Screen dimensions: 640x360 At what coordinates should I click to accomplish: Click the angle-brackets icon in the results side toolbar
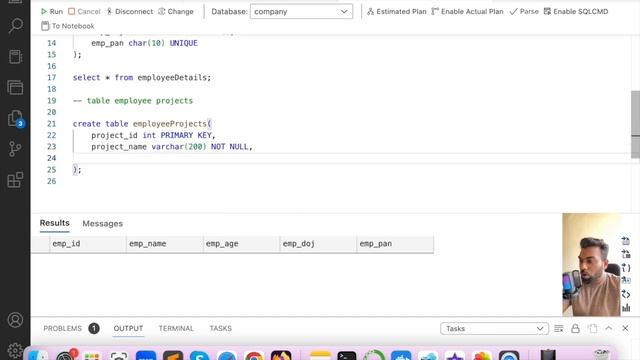(626, 294)
